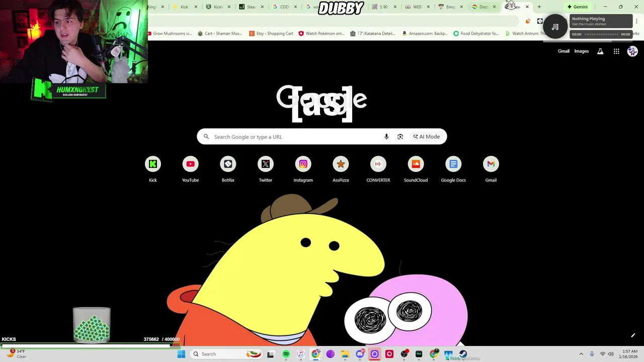The height and width of the screenshot is (362, 644).
Task: Show hidden system tray icons chevron
Action: click(581, 354)
